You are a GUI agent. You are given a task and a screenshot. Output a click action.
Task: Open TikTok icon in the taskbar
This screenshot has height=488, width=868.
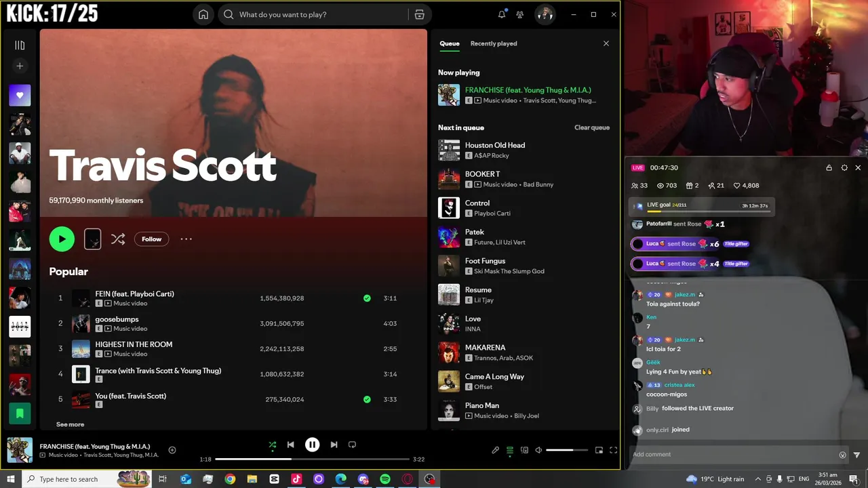tap(296, 479)
